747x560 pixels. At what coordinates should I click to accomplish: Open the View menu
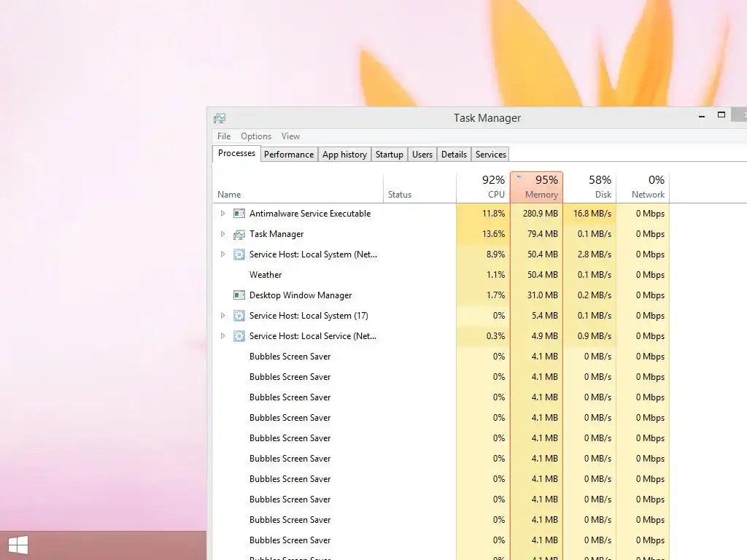point(290,136)
